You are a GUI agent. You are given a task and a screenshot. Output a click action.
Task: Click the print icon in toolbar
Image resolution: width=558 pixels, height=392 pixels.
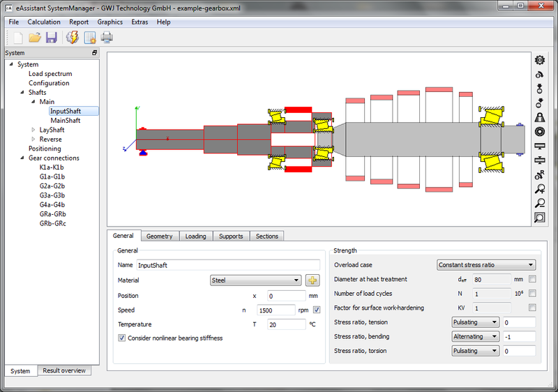click(x=107, y=38)
